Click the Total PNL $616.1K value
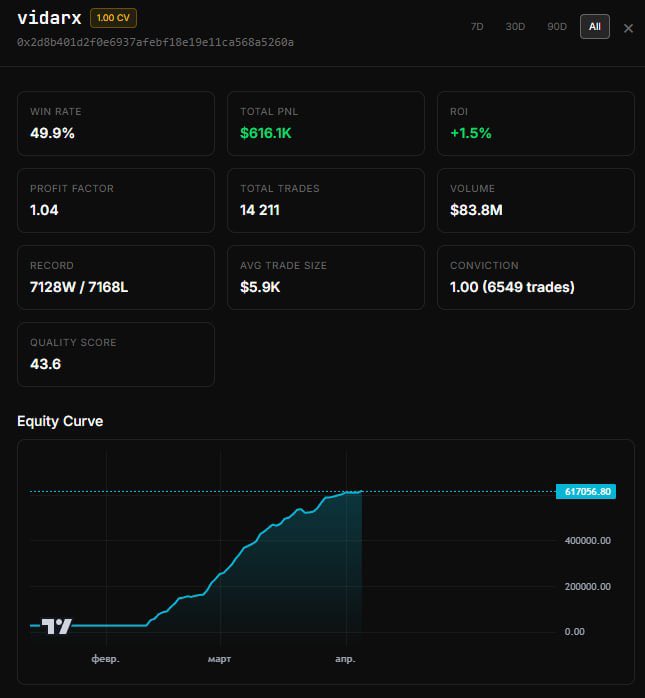 point(266,133)
